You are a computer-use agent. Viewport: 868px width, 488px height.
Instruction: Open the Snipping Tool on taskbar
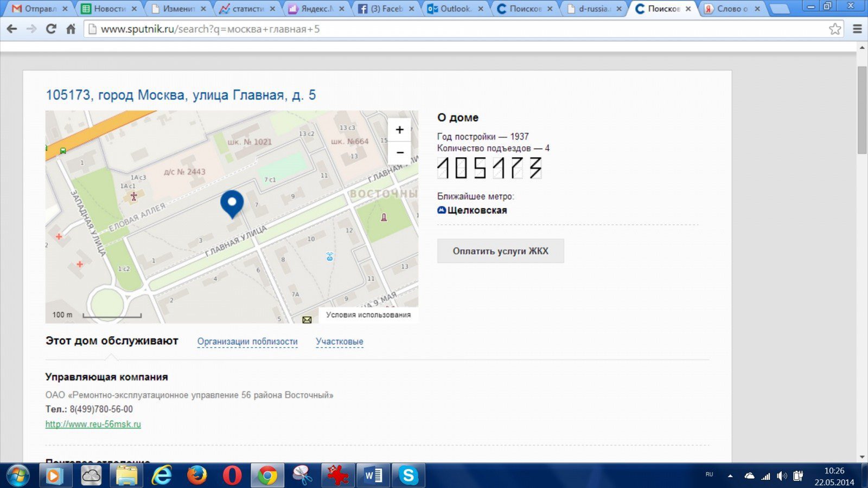(x=303, y=476)
